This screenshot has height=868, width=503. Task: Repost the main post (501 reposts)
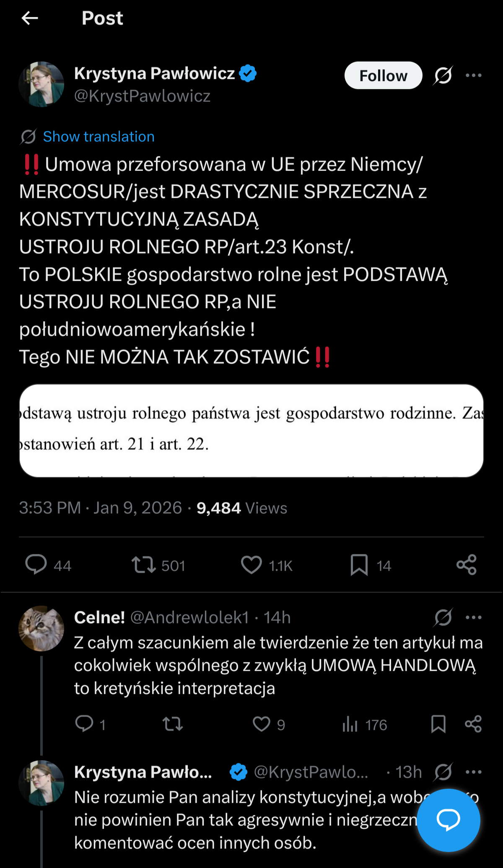[144, 564]
